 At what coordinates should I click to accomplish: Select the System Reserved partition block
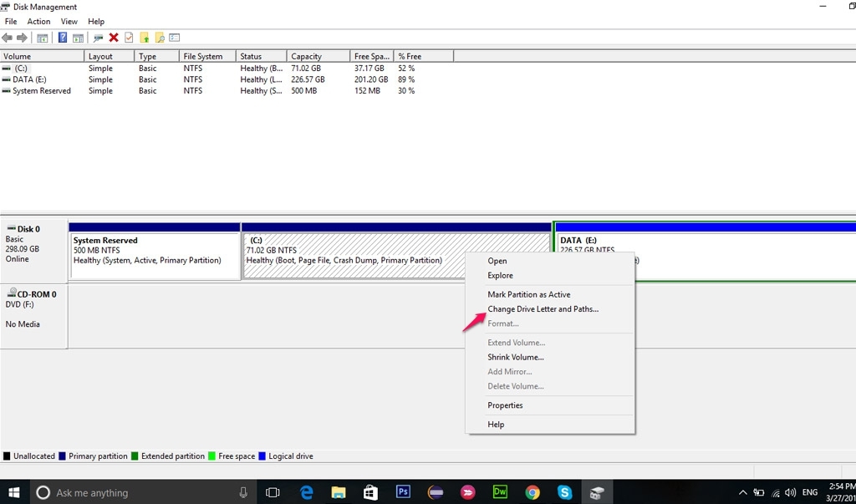(x=155, y=257)
